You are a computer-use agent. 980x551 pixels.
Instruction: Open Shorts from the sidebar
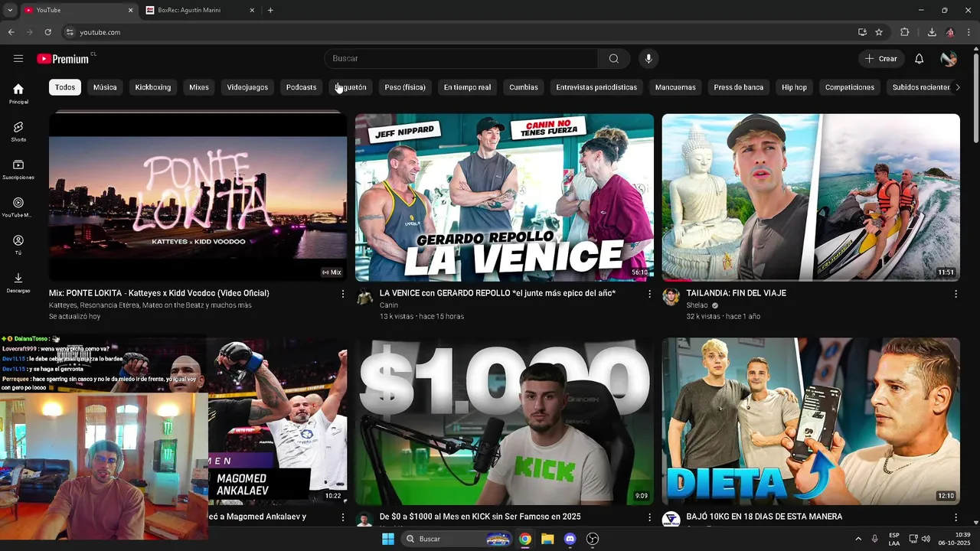coord(18,132)
